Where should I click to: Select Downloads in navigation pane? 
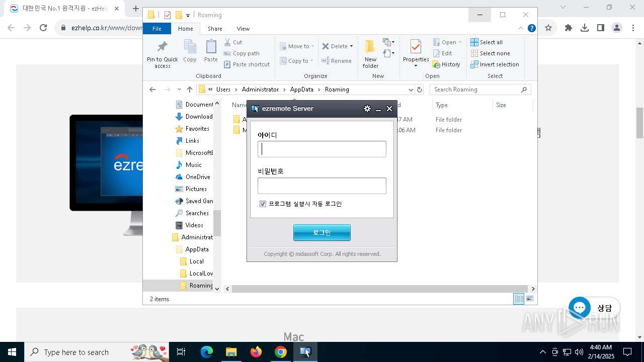(x=194, y=117)
